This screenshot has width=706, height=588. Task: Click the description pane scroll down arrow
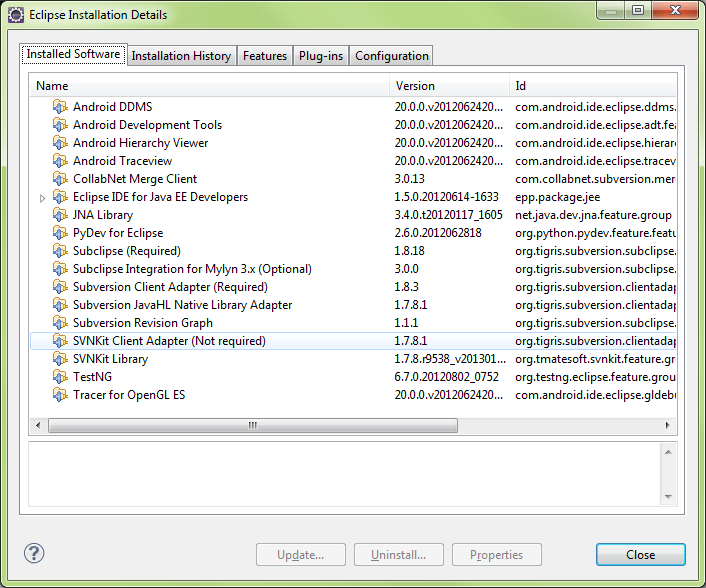click(668, 497)
